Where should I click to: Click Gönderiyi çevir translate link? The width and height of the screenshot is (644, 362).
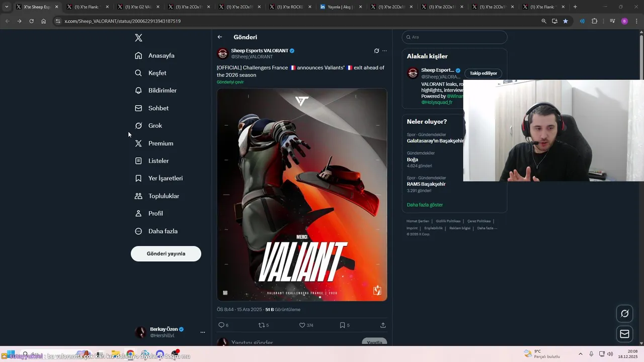tap(230, 82)
